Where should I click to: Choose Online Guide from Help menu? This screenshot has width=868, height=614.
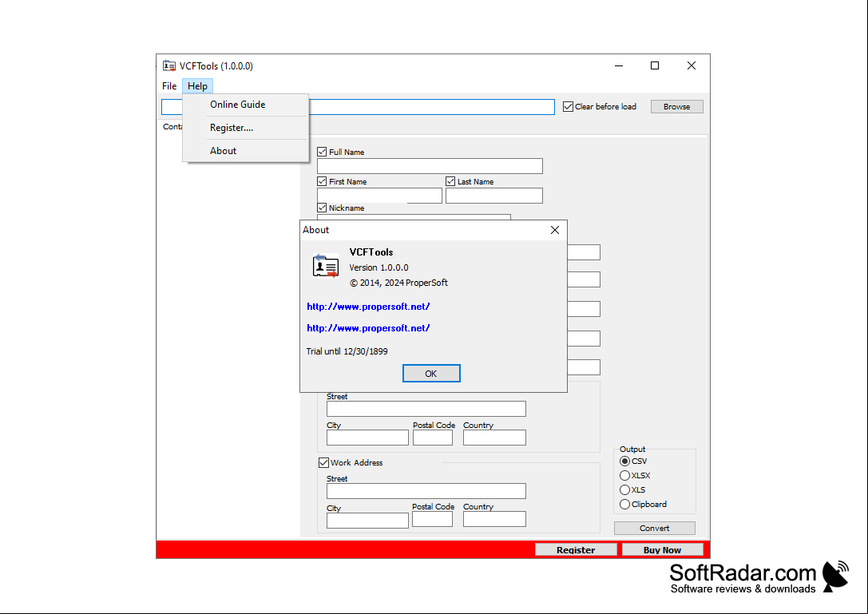246,105
